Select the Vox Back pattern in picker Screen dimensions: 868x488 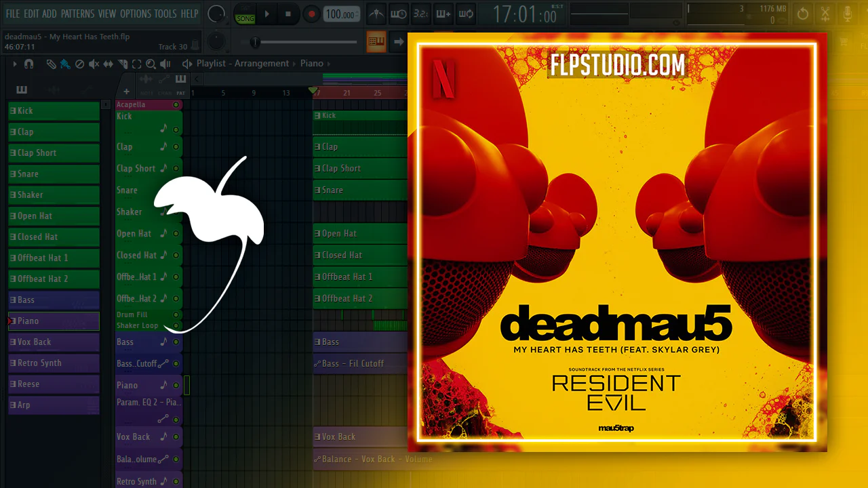(54, 342)
